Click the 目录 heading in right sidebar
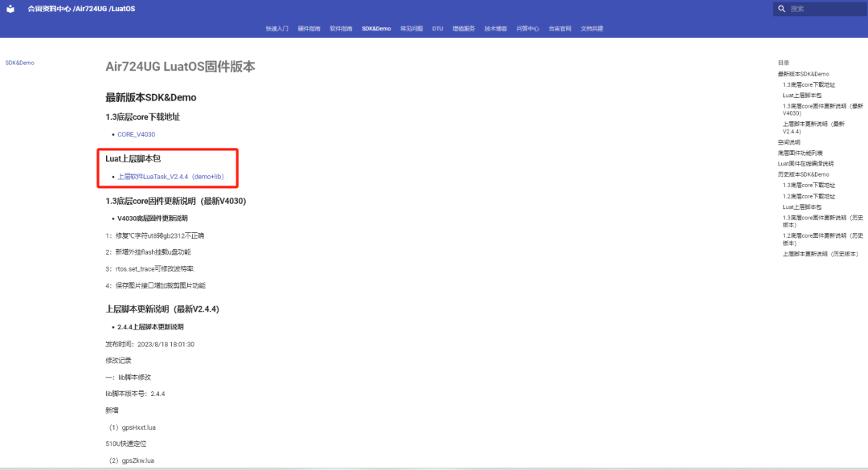Viewport: 868px width, 470px height. pyautogui.click(x=784, y=63)
